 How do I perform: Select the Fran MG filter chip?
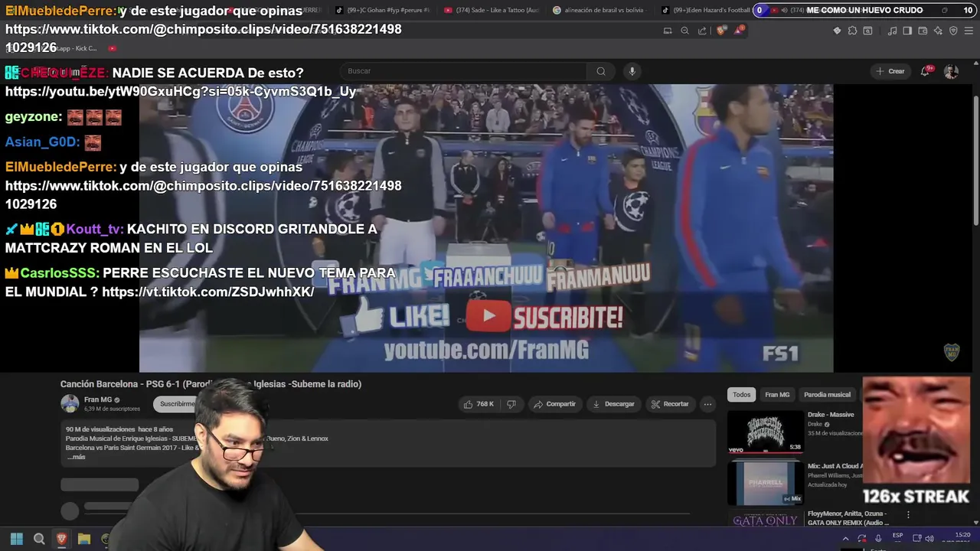(x=777, y=395)
